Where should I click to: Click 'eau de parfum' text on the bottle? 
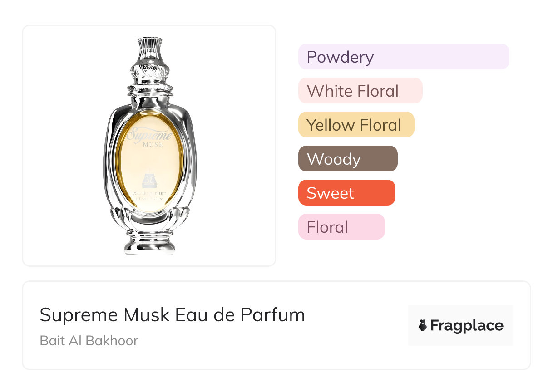pos(149,193)
